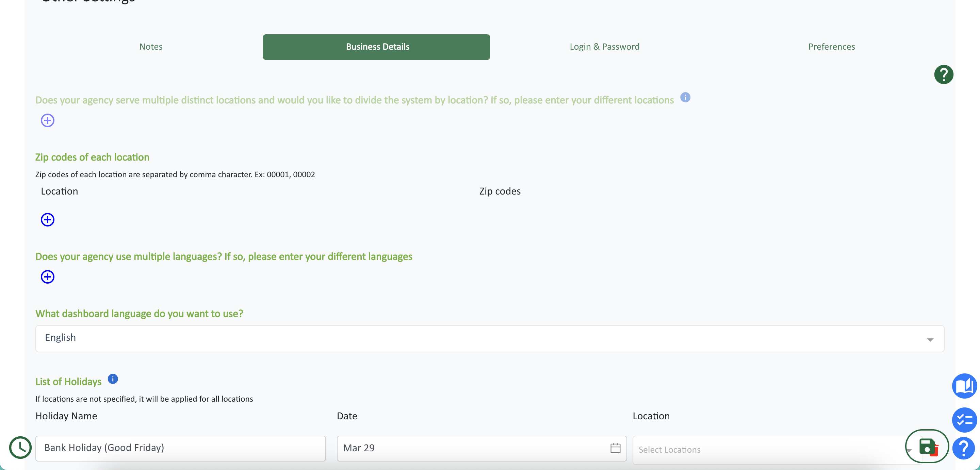
Task: Select the Business Details tab
Action: [376, 47]
